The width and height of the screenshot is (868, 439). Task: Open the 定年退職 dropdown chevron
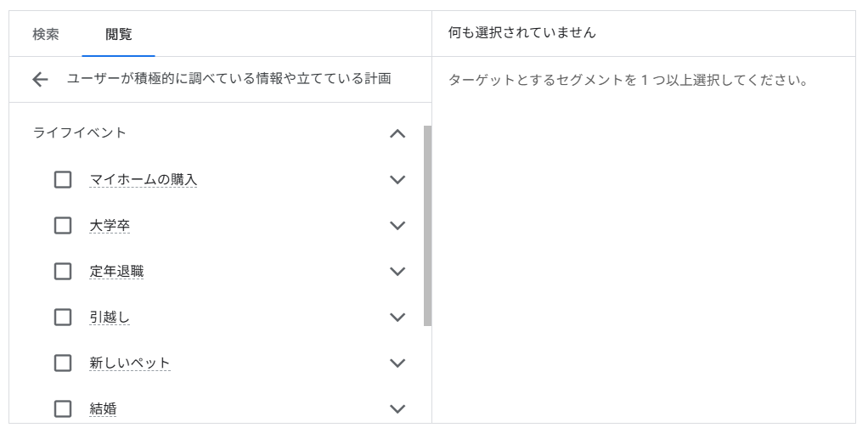click(x=397, y=272)
